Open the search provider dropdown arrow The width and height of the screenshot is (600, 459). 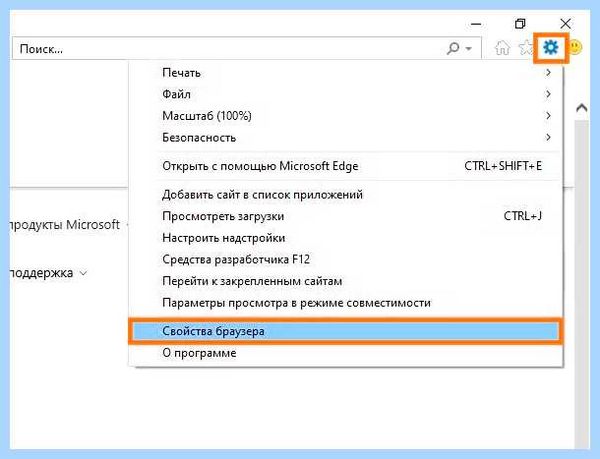tap(469, 49)
